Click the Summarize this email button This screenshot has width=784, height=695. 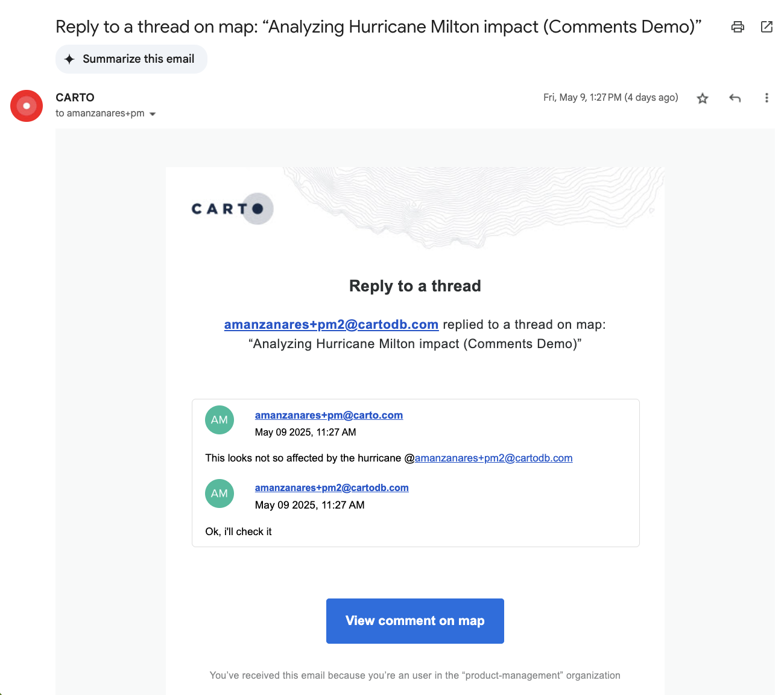[x=131, y=59]
